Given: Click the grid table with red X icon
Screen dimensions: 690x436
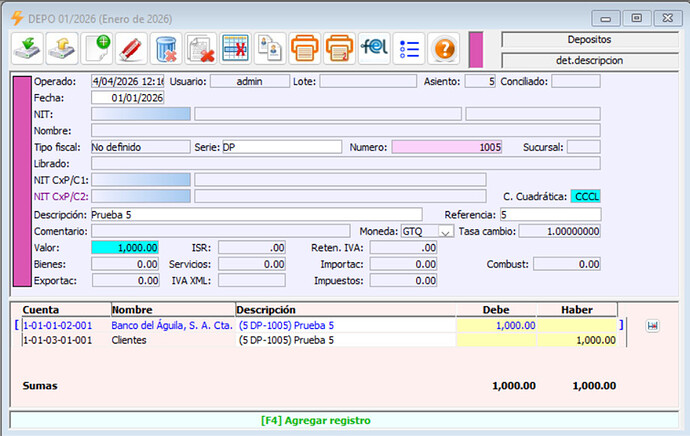Looking at the screenshot, I should click(x=235, y=48).
